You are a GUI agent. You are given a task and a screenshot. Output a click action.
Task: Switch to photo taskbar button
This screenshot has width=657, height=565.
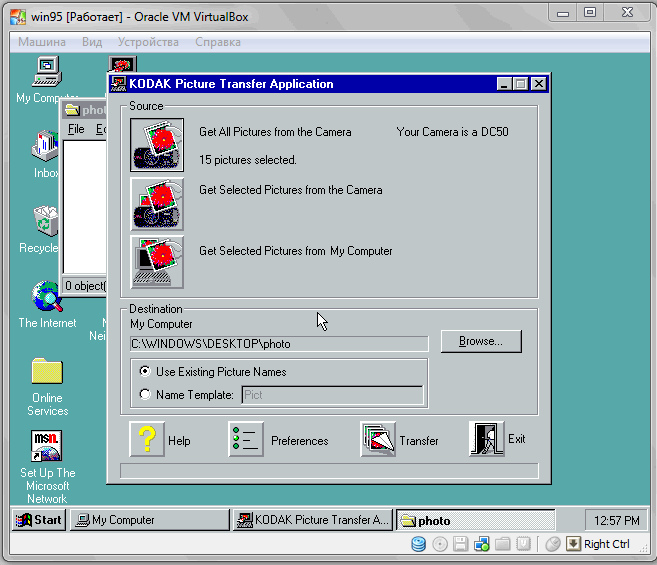(476, 520)
